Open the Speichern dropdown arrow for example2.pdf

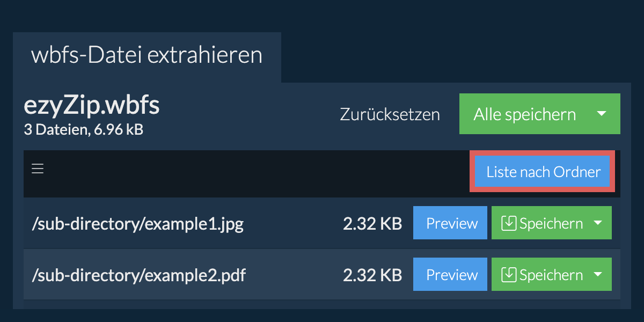pyautogui.click(x=598, y=275)
